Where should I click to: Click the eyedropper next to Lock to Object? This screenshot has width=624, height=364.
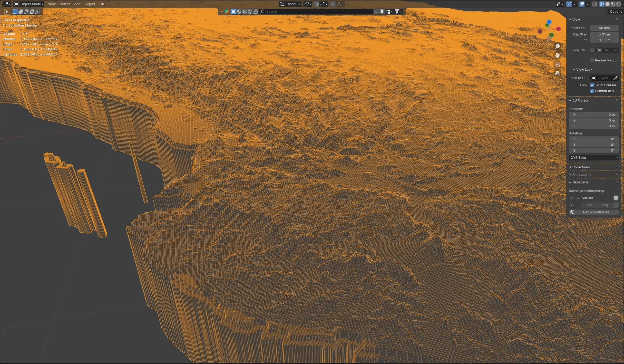(615, 78)
